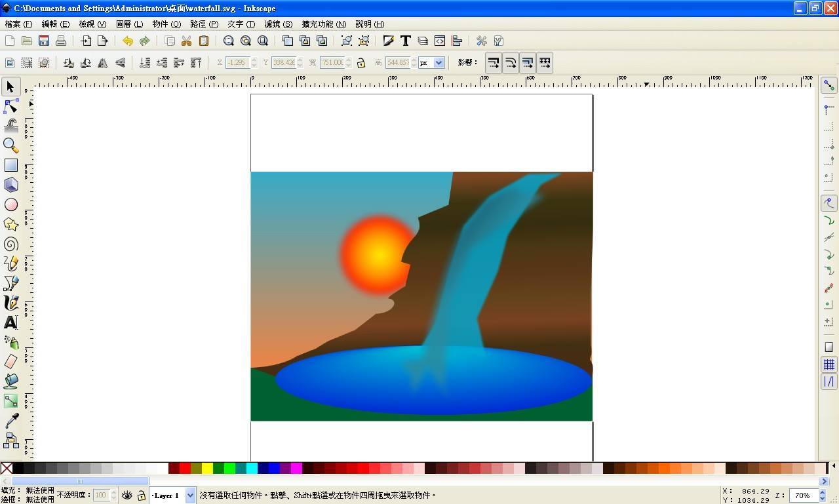Choose the Eraser tool
Screen dimensions: 839x504
(10, 362)
